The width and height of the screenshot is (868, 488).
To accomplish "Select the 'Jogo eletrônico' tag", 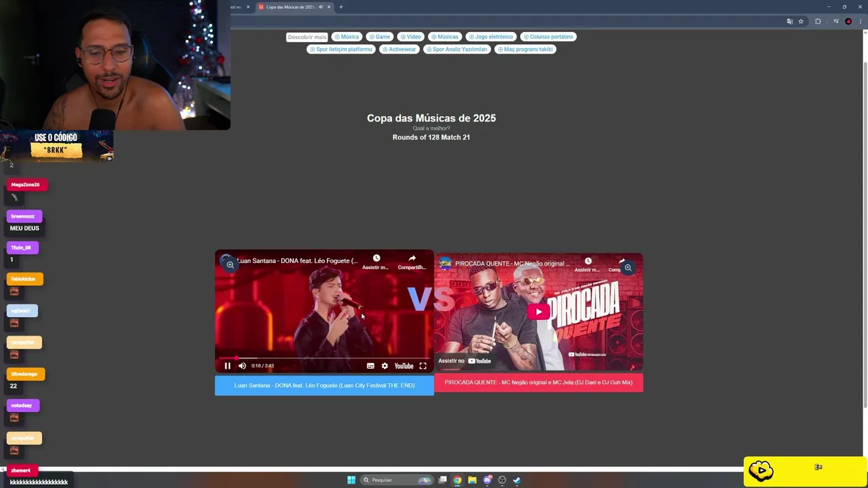I will point(491,37).
